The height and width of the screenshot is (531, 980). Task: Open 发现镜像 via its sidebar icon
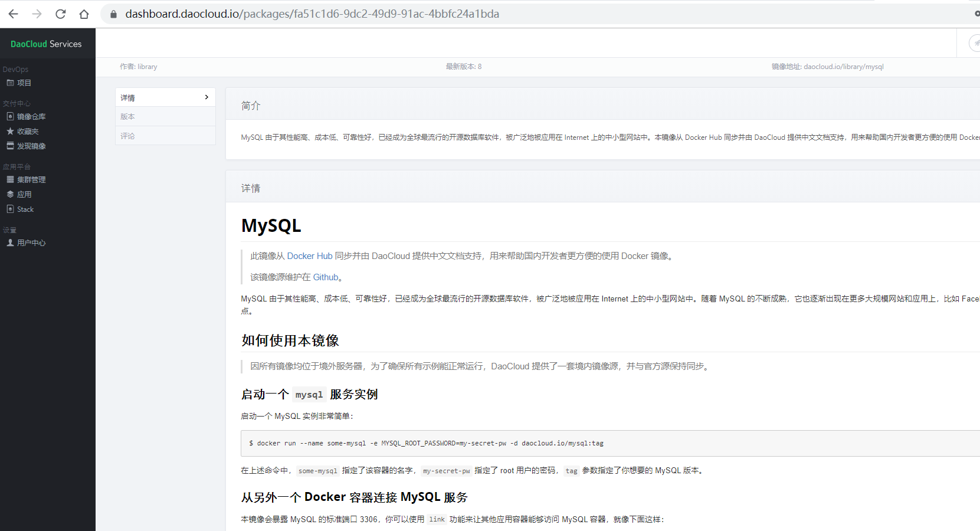pyautogui.click(x=10, y=146)
